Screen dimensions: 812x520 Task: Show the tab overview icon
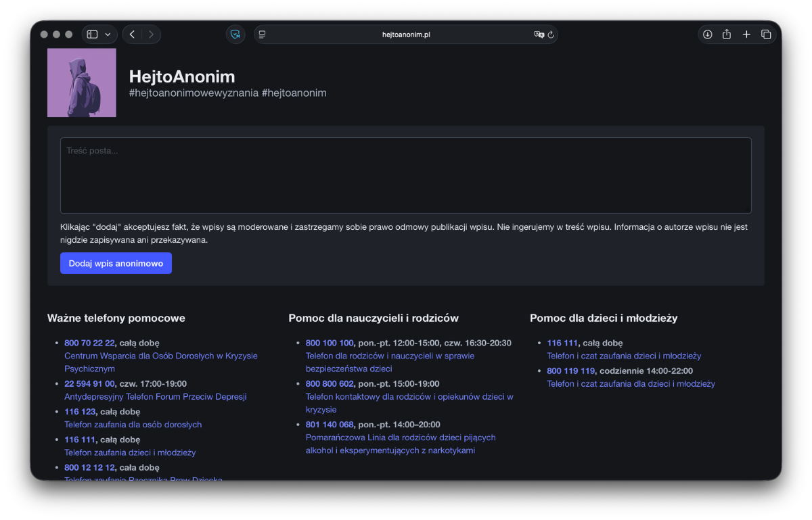[x=766, y=34]
